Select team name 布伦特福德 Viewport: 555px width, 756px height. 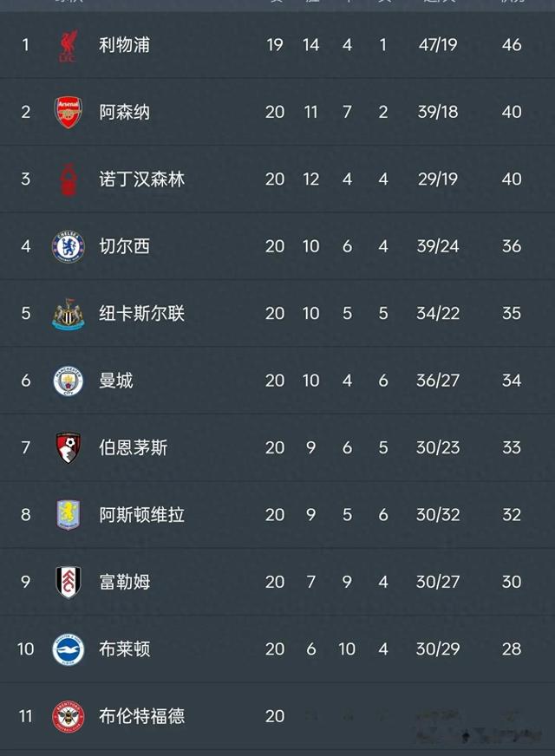click(141, 716)
